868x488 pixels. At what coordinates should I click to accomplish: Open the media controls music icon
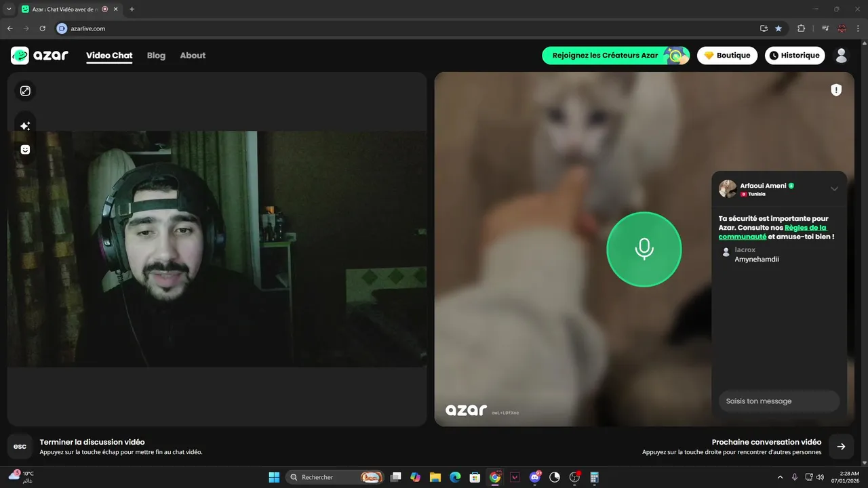pos(825,28)
